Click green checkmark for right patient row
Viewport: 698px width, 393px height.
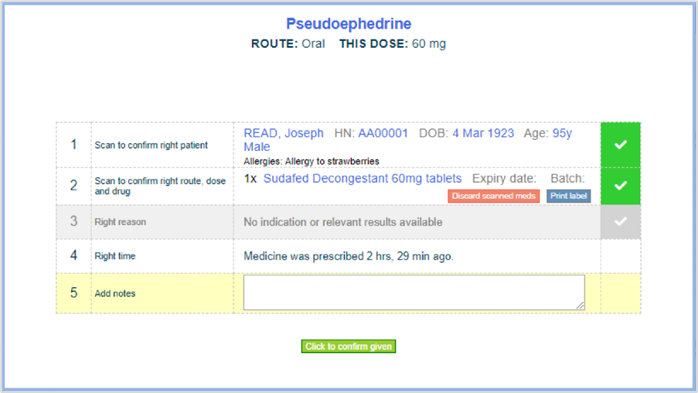point(621,145)
